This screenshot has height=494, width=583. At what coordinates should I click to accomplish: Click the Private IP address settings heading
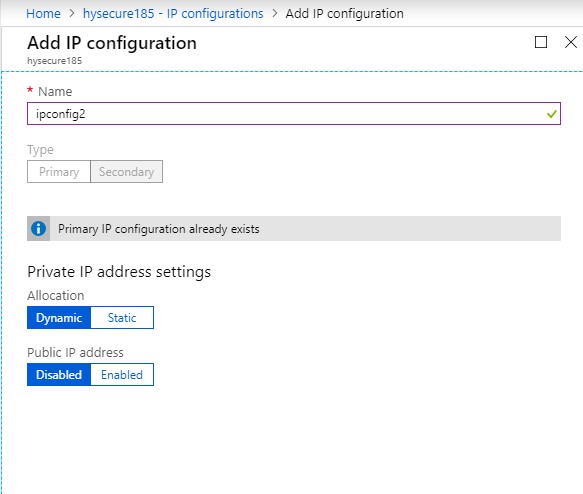[x=119, y=272]
